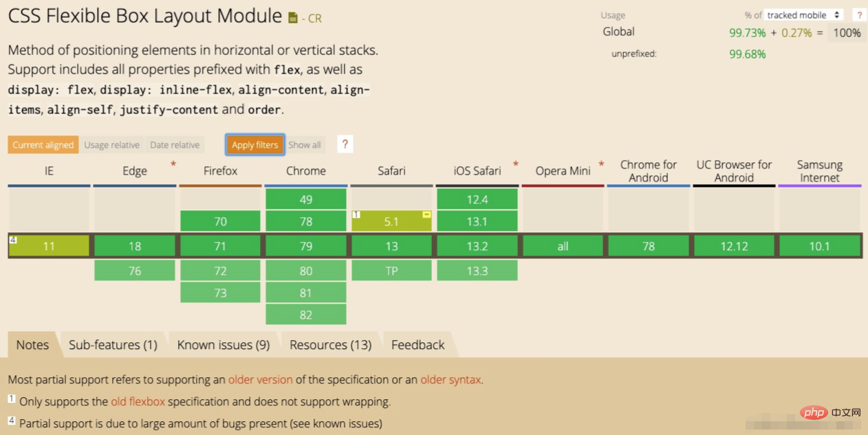The image size is (868, 435).
Task: Click the usage help question mark icon
Action: pos(858,15)
